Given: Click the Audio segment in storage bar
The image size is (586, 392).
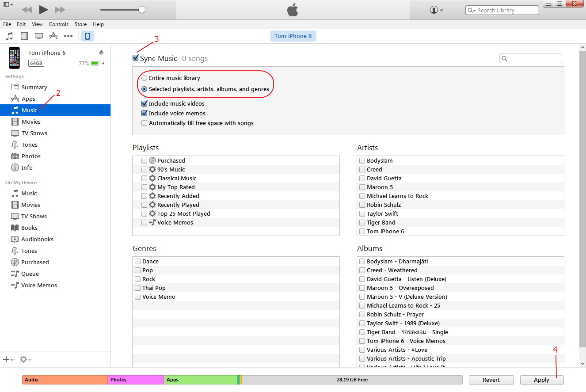Looking at the screenshot, I should click(x=65, y=380).
